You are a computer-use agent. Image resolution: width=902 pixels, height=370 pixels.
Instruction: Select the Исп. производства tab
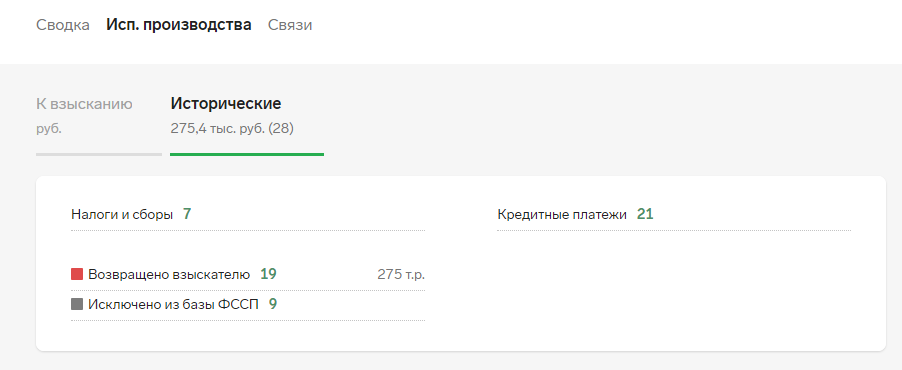point(179,25)
